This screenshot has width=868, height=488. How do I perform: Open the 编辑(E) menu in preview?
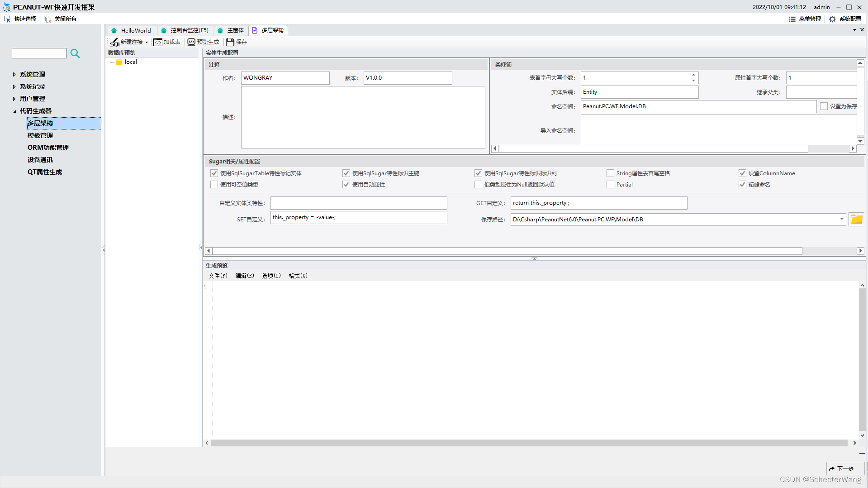point(245,276)
